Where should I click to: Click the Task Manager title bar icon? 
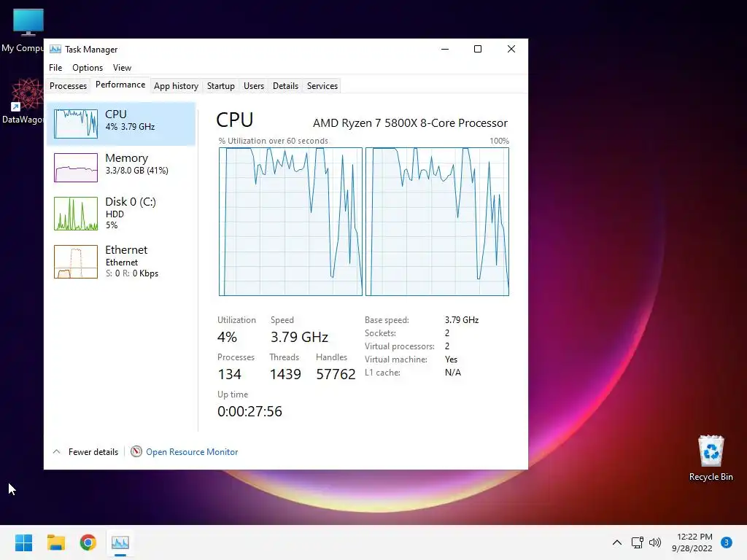point(55,49)
